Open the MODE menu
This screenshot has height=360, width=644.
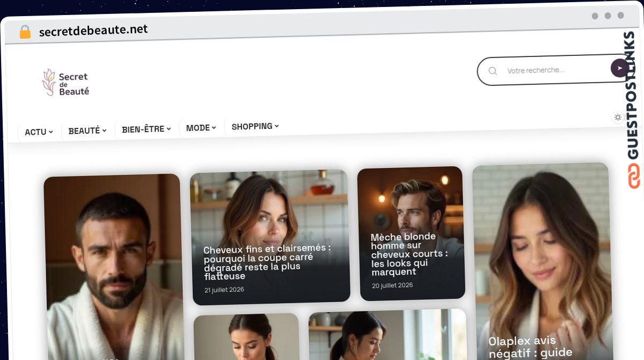coord(201,128)
